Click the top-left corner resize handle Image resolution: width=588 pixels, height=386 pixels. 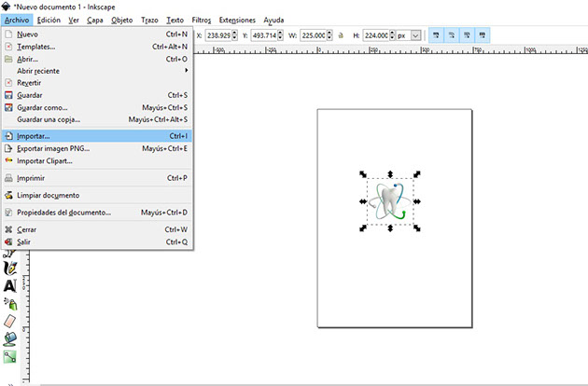point(363,174)
